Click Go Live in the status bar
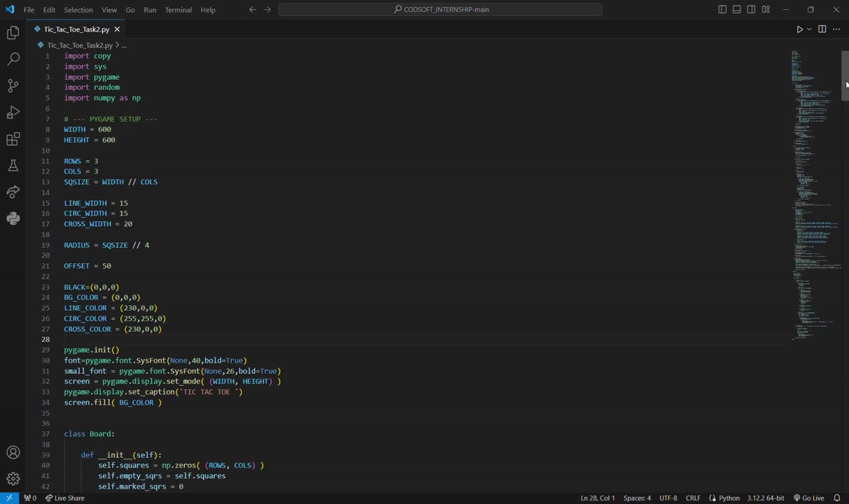Viewport: 849px width, 504px height. pos(808,498)
